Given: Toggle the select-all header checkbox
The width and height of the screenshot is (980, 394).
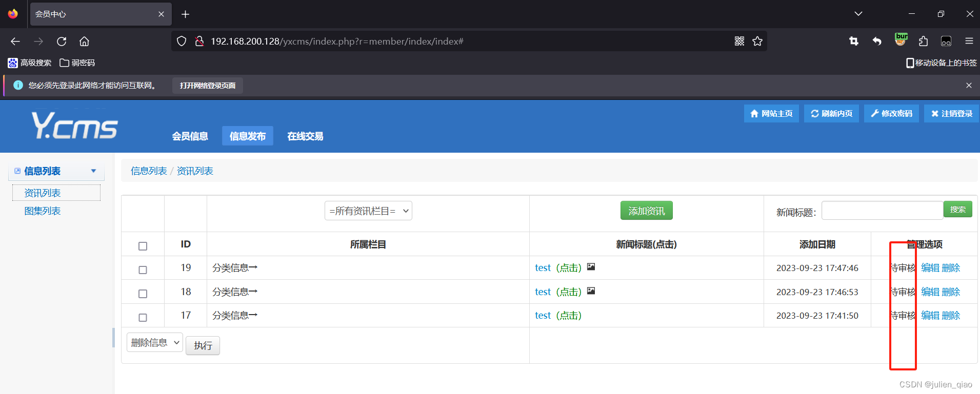Looking at the screenshot, I should pos(143,246).
